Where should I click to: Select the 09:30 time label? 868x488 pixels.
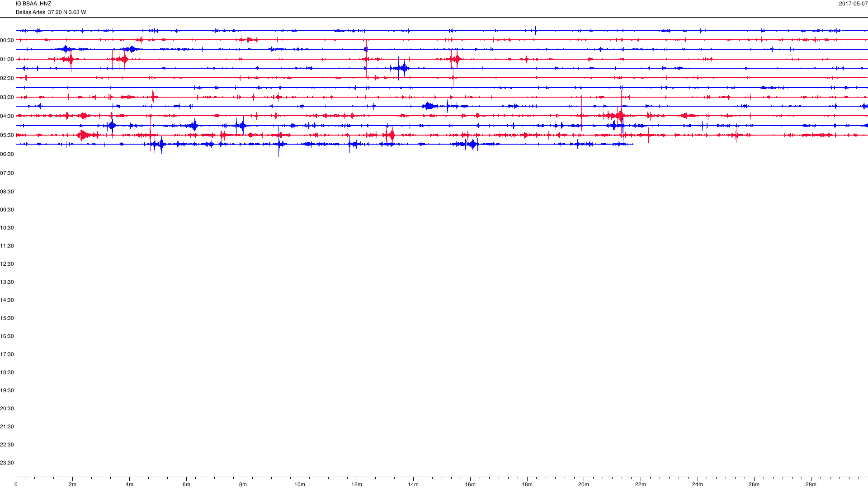[x=7, y=210]
